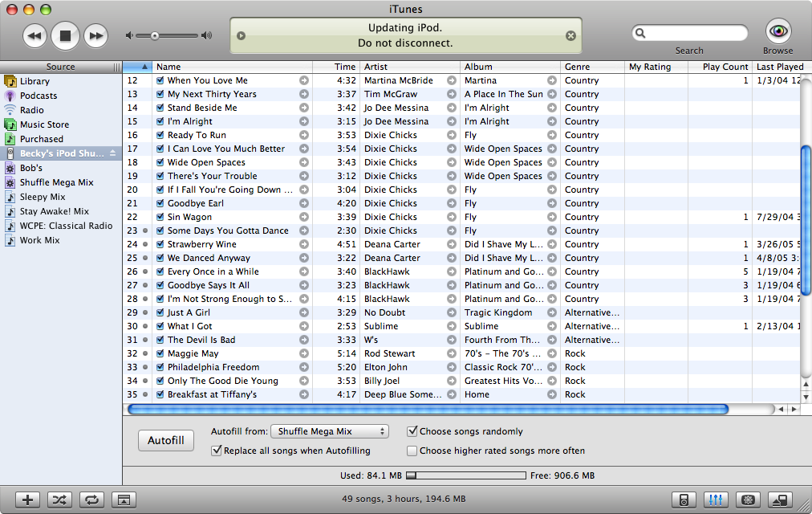This screenshot has width=812, height=514.
Task: Click inside the Search field
Action: [690, 33]
